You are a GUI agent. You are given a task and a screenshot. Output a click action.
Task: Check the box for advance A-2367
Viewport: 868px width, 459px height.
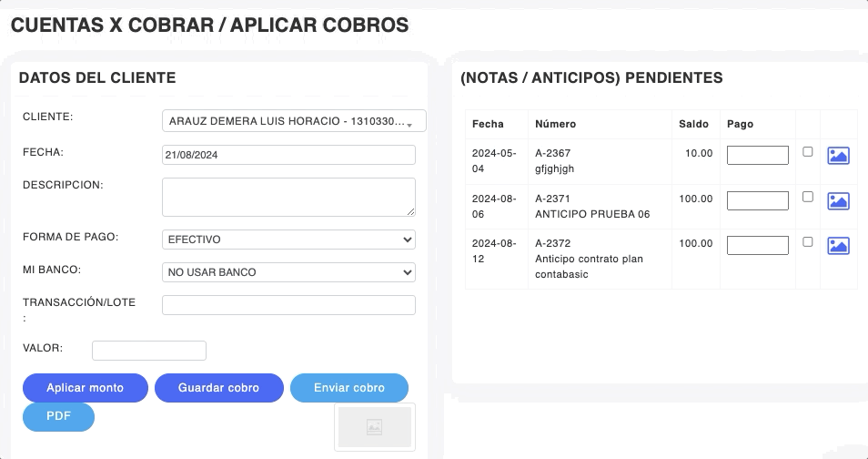click(807, 152)
